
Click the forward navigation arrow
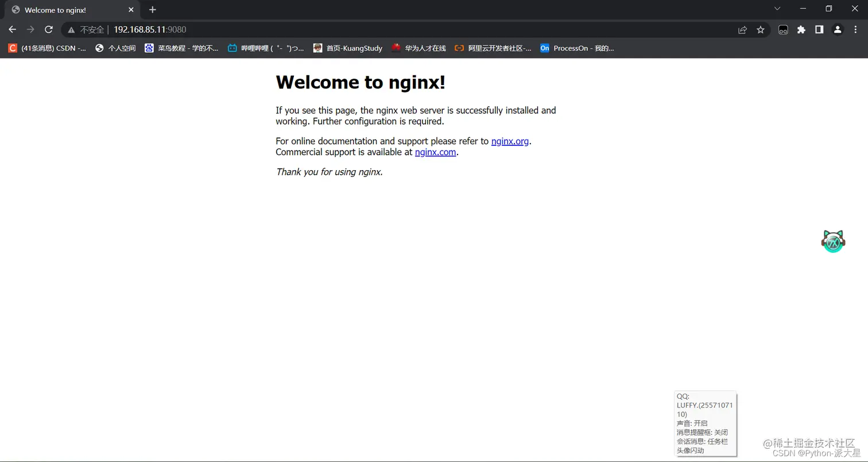coord(30,29)
